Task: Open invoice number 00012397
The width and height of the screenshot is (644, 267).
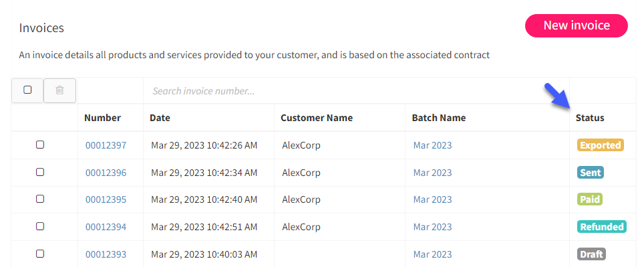Action: 106,145
